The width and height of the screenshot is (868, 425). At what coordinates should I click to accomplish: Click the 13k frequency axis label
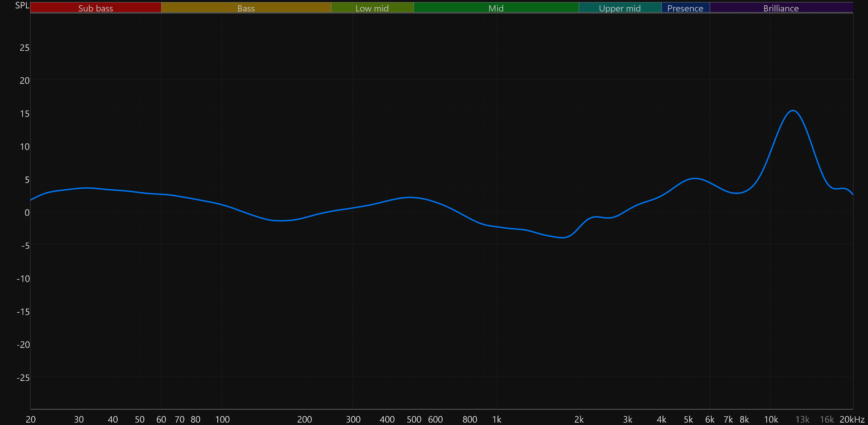pyautogui.click(x=802, y=419)
